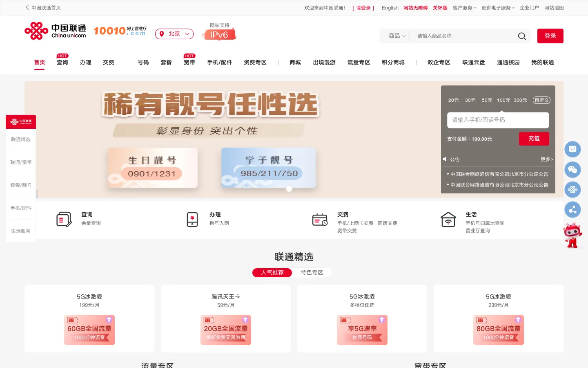This screenshot has width=588, height=368.
Task: Click the 请登录 link in top bar
Action: (363, 8)
